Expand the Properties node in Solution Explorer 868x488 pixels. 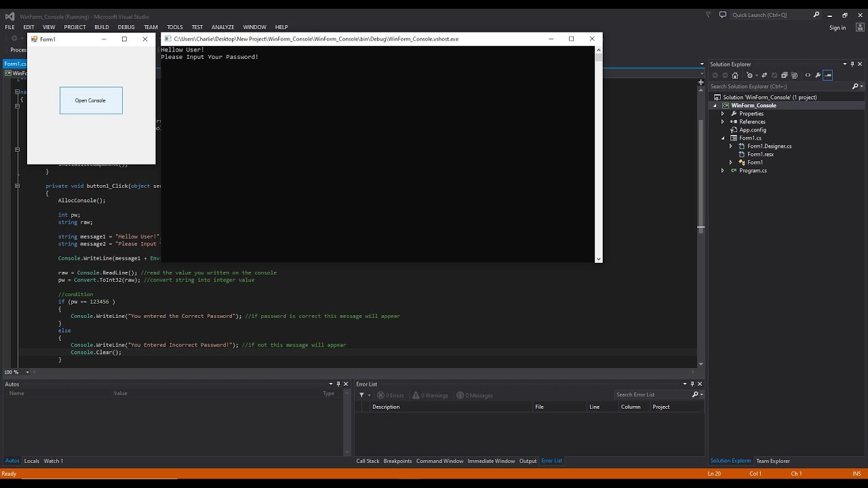[x=722, y=114]
